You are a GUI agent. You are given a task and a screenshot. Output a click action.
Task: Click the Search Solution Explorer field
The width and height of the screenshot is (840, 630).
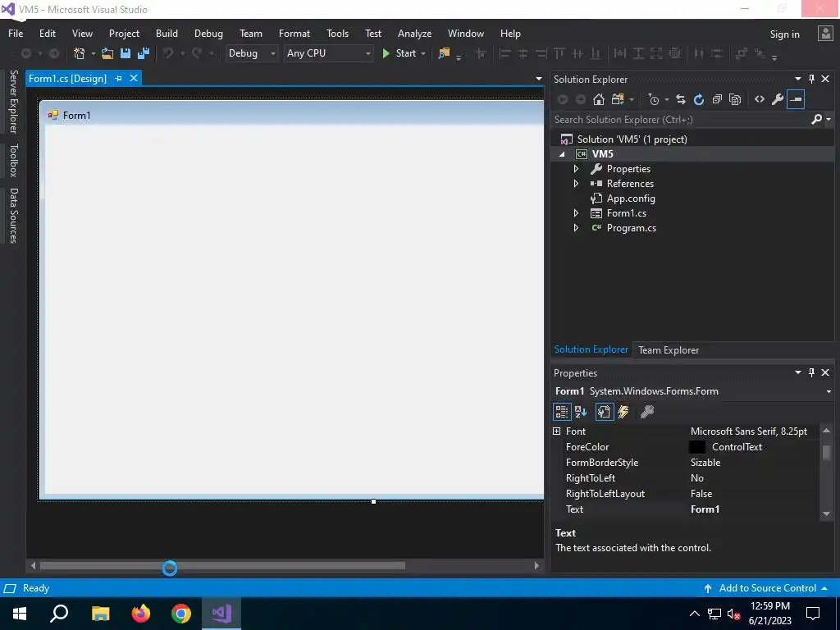(x=680, y=120)
